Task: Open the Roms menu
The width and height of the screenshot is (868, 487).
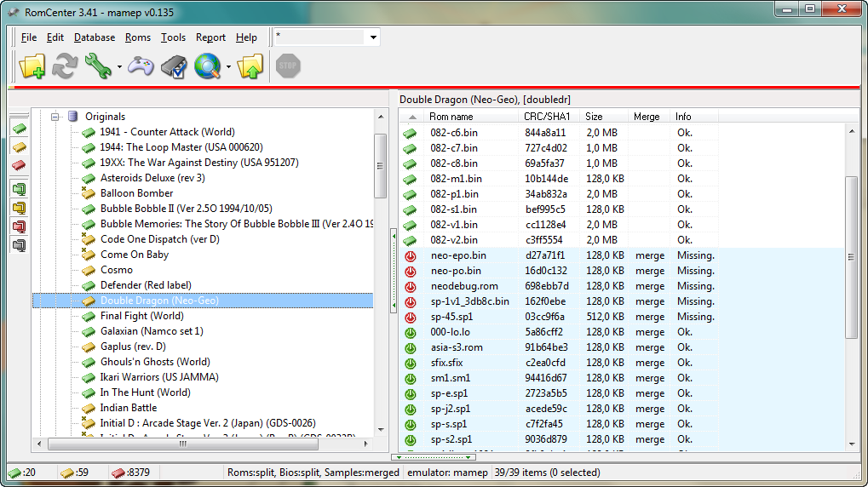Action: (x=137, y=37)
